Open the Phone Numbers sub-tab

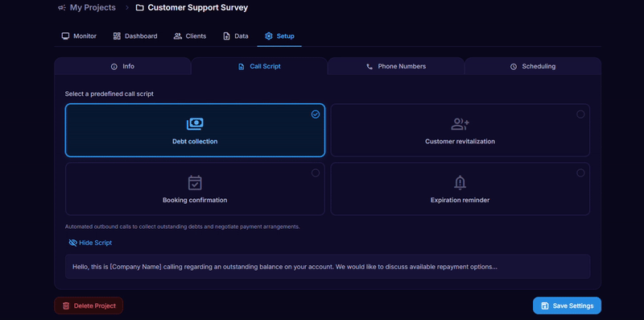396,66
